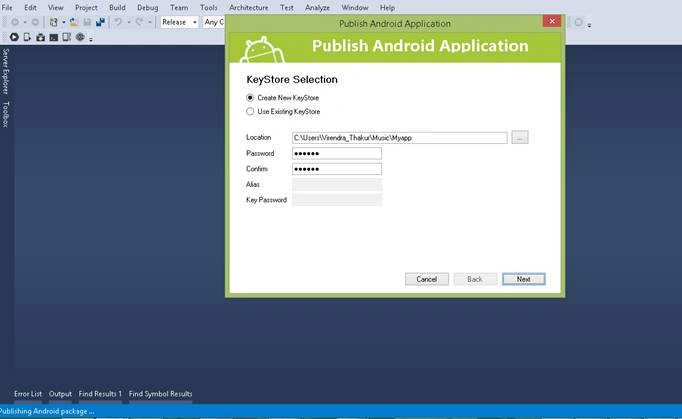Click the Key Password input field
Screen dimensions: 682x419
tap(337, 200)
